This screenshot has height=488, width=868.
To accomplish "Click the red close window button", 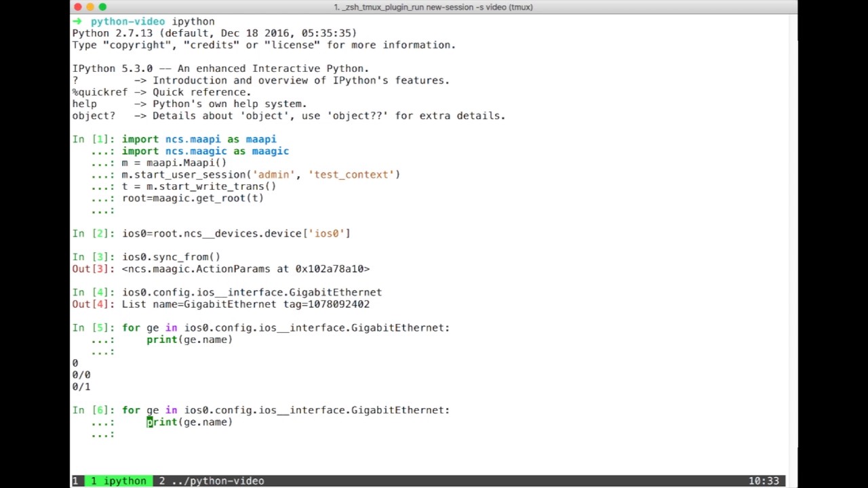I will pyautogui.click(x=78, y=7).
